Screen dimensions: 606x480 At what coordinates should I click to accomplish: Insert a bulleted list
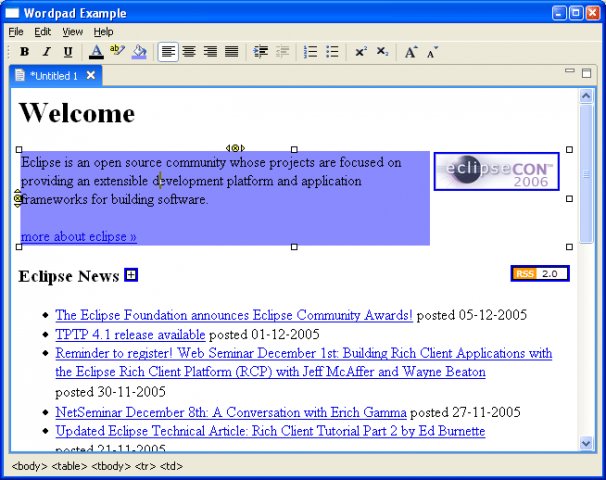click(332, 51)
